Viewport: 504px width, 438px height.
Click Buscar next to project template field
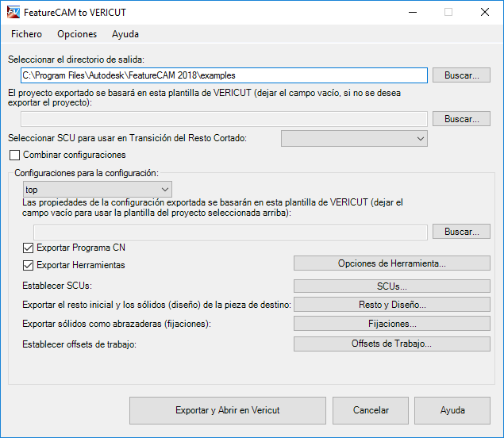coord(461,119)
